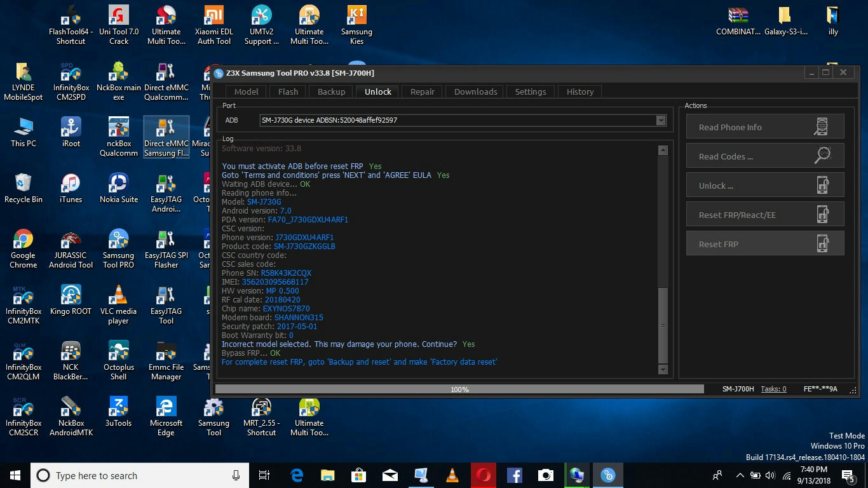Click the log scrollbar up arrow
This screenshot has height=488, width=868.
point(663,151)
